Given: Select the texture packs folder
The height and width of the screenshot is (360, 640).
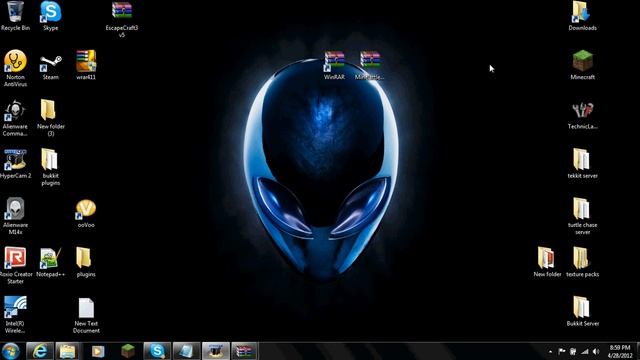Looking at the screenshot, I should tap(582, 262).
